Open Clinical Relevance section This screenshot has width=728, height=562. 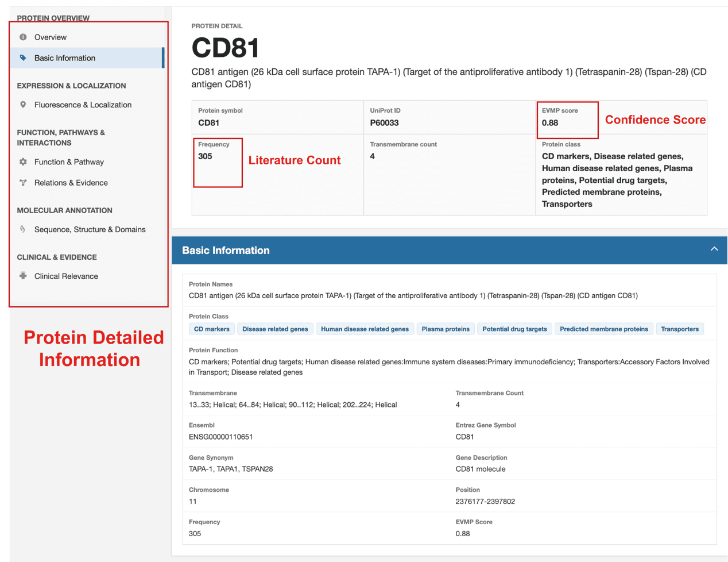(x=87, y=276)
